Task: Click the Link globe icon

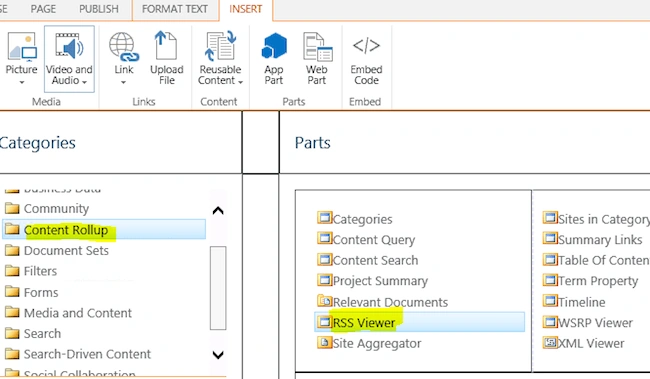Action: tap(124, 46)
